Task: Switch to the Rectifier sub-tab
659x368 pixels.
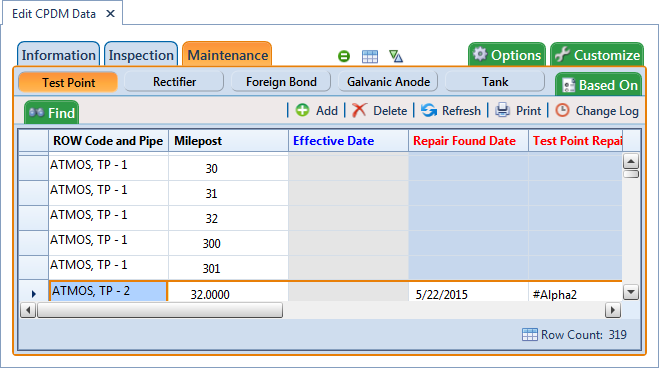Action: 174,81
